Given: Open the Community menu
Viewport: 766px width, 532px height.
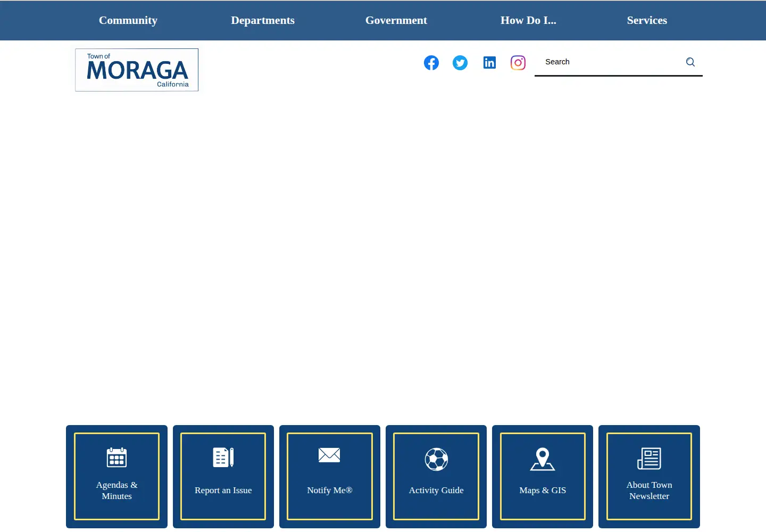Looking at the screenshot, I should coord(128,20).
